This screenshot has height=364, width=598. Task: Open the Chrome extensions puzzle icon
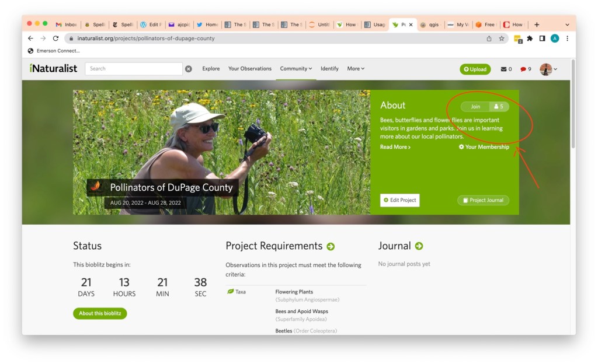pyautogui.click(x=530, y=38)
